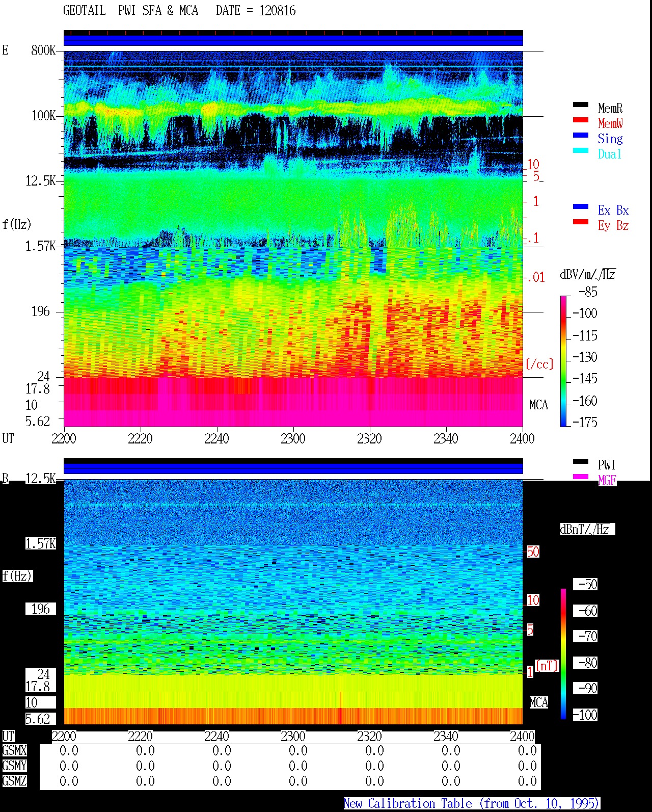Screen dimensions: 652x812
Task: Click the B panel 196 frequency label
Action: 41,609
